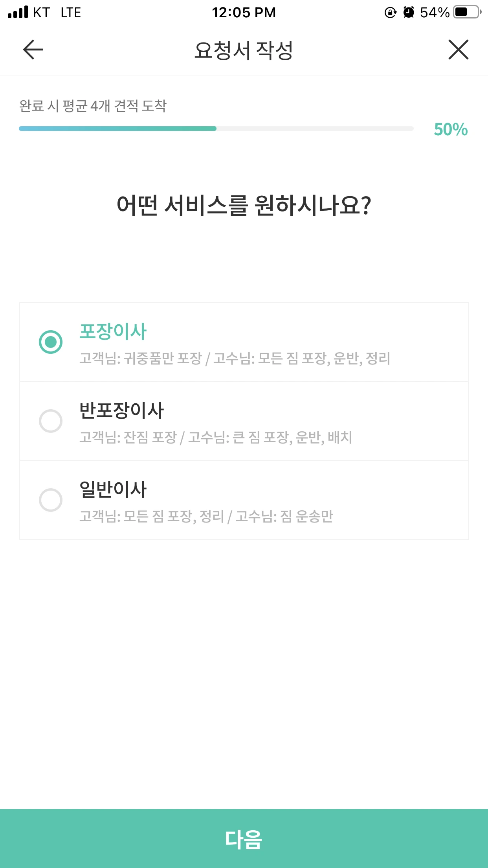
Task: Select the 반포장이사 radio button
Action: [51, 421]
